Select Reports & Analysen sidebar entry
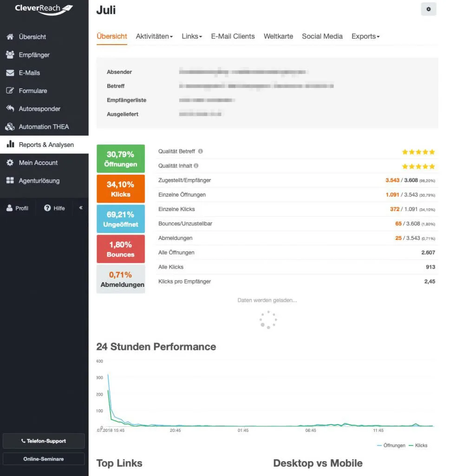This screenshot has width=450, height=476. [x=44, y=145]
